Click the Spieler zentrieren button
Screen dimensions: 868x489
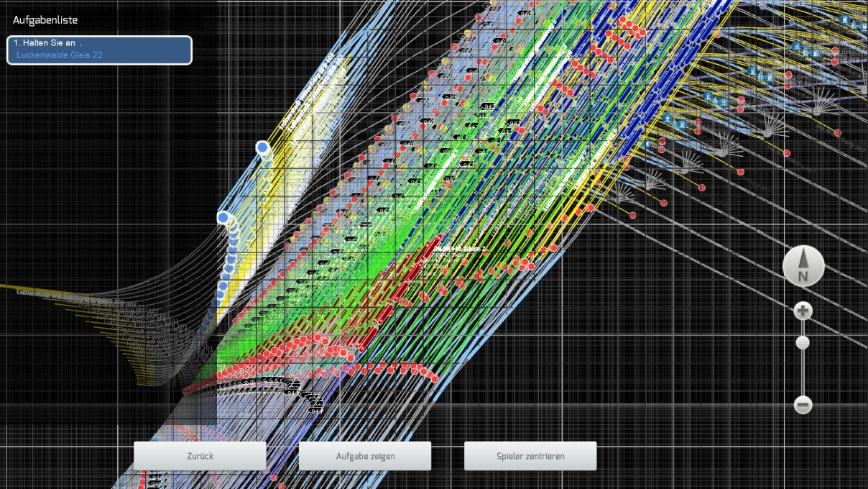point(530,456)
